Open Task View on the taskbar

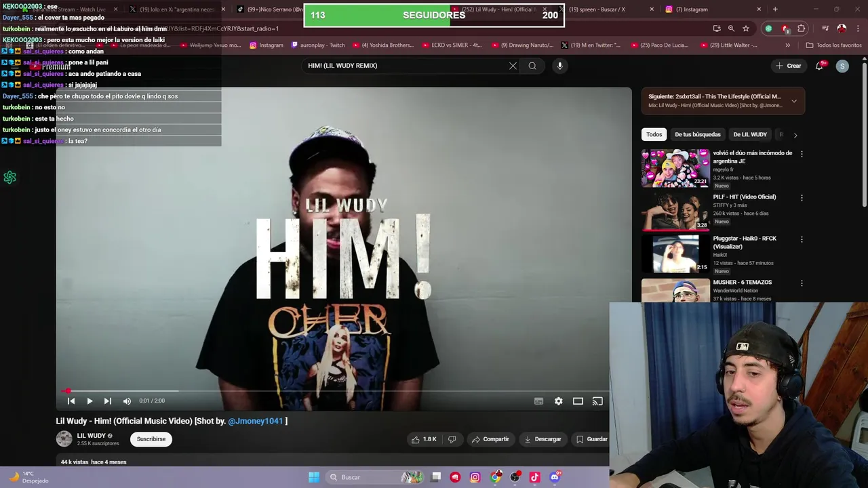point(436,477)
